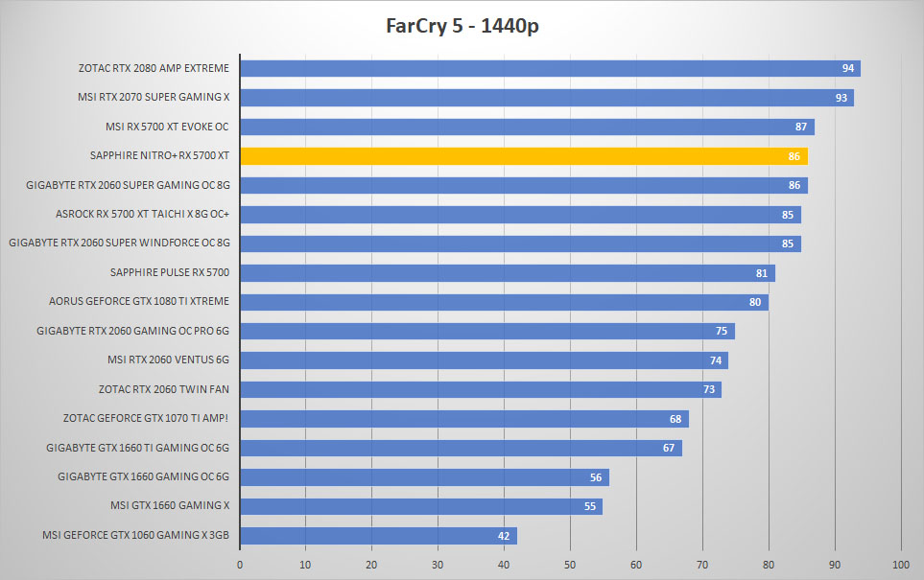
Task: Click the bar value 93
Action: click(x=841, y=98)
